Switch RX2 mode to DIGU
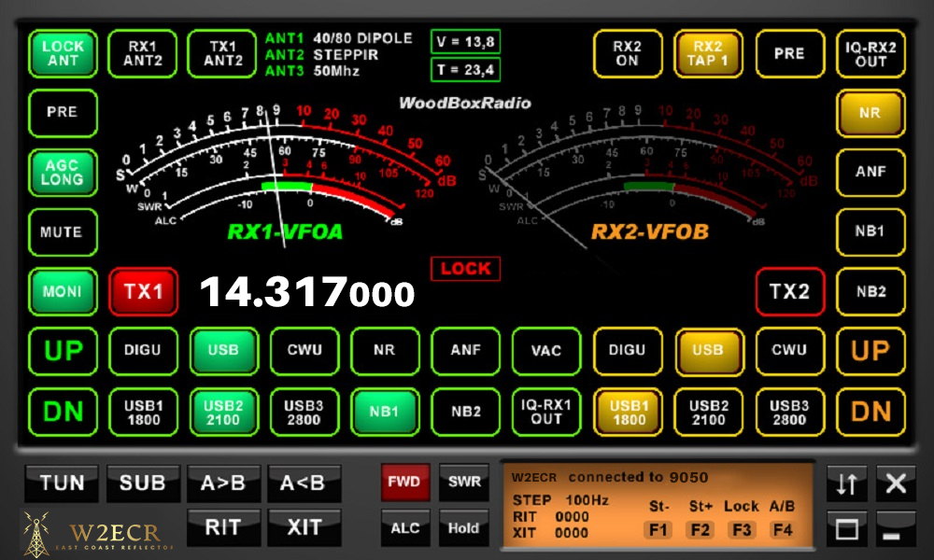Viewport: 934px width, 560px height. 628,351
